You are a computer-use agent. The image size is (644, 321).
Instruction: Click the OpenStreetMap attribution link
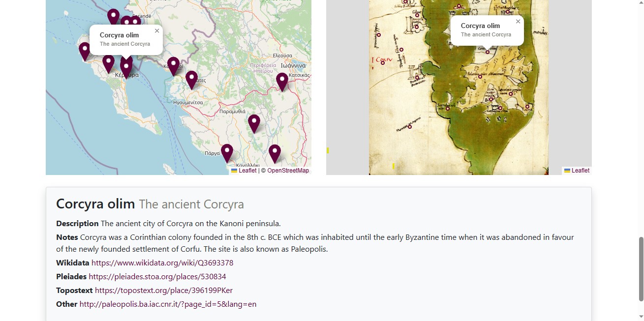pos(288,171)
